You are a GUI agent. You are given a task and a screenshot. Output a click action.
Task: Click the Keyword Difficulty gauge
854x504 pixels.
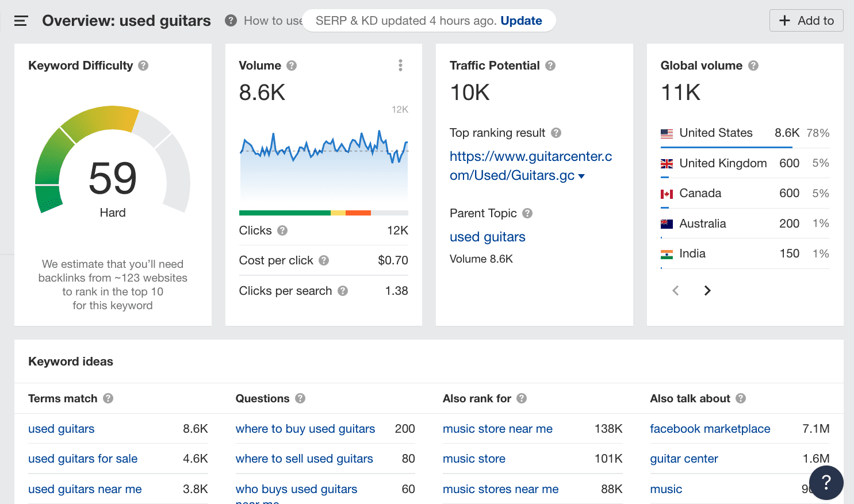tap(113, 167)
